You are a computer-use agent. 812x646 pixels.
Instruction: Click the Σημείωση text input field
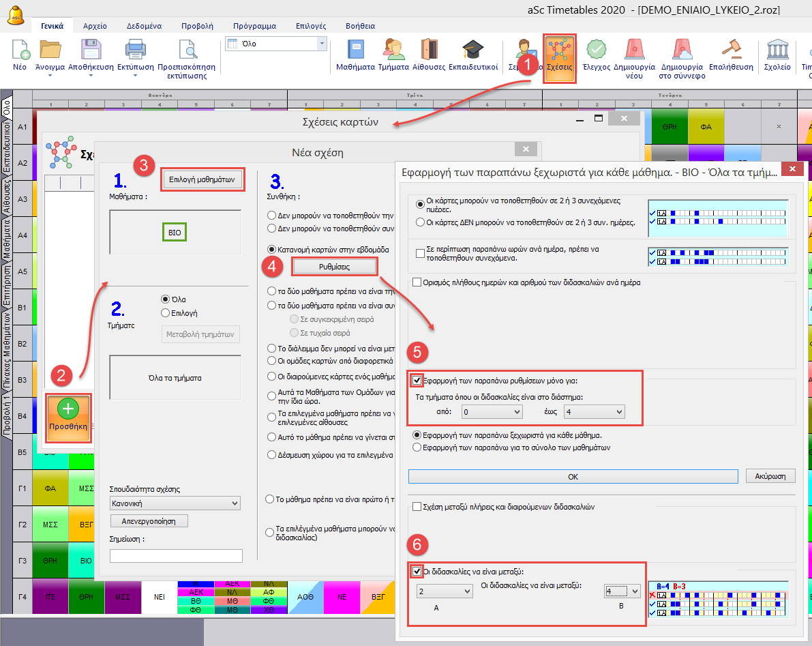176,556
